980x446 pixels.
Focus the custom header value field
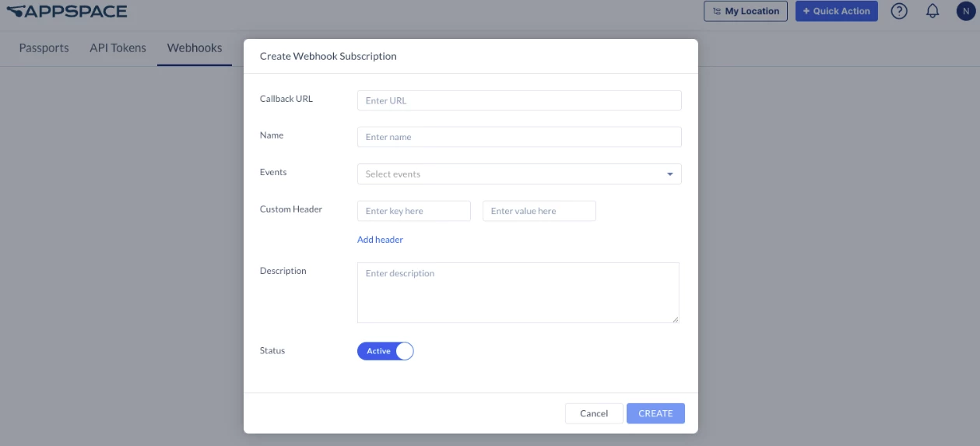(x=539, y=211)
